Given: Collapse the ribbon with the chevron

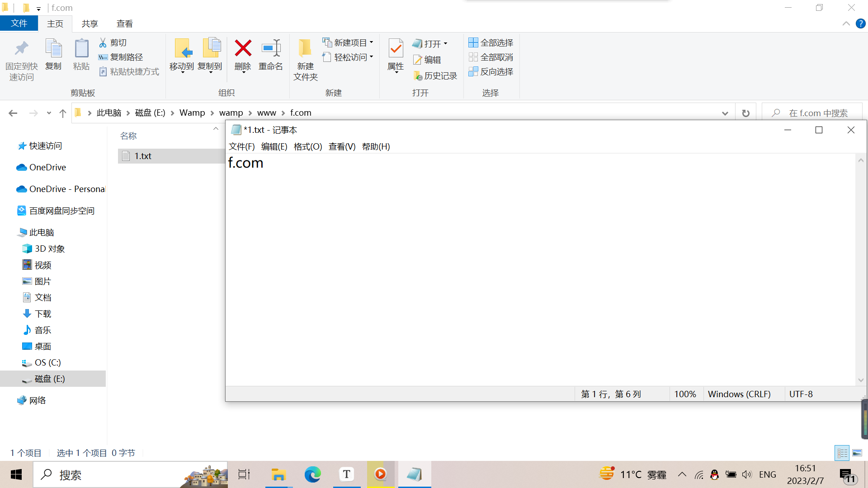Looking at the screenshot, I should pos(846,23).
